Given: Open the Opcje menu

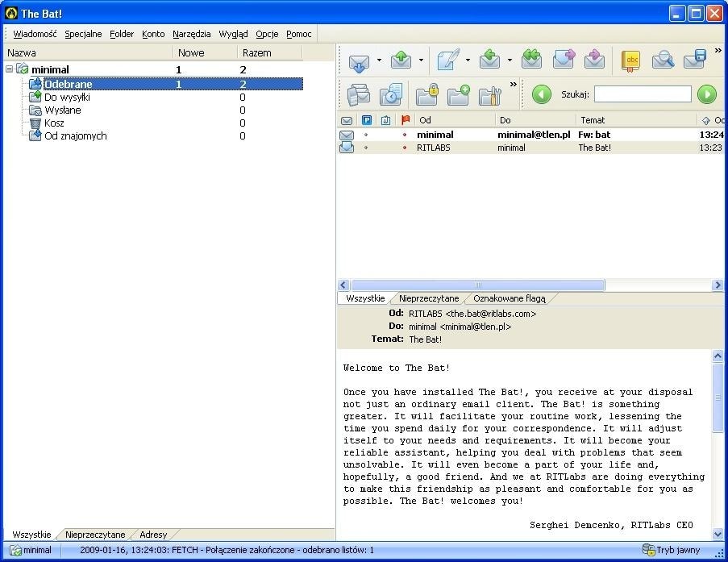Looking at the screenshot, I should (x=267, y=34).
